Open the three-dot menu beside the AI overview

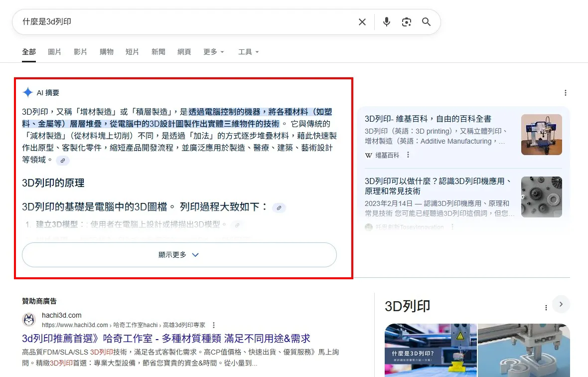[565, 92]
